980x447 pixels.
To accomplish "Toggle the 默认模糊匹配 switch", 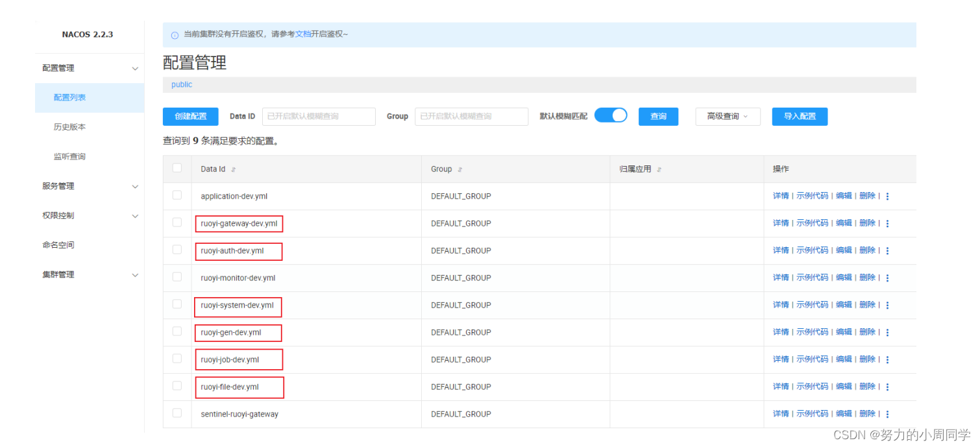I will (611, 115).
